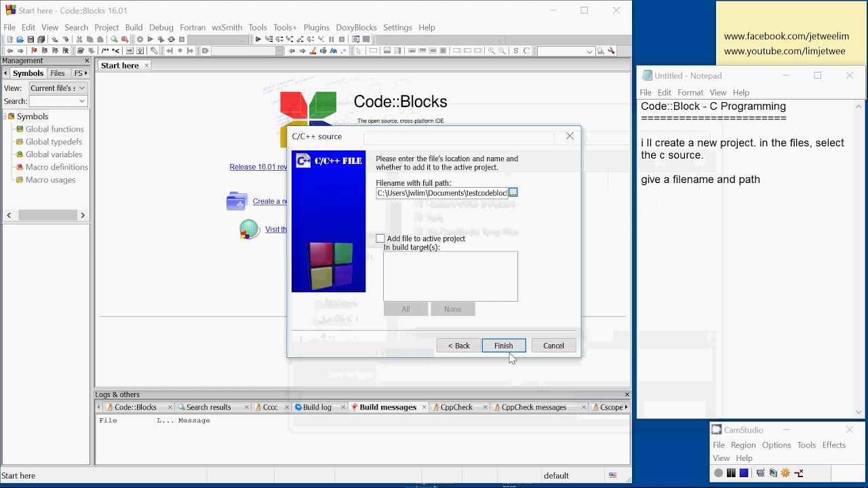Click the Back button in dialog
Image resolution: width=868 pixels, height=488 pixels.
tap(458, 346)
